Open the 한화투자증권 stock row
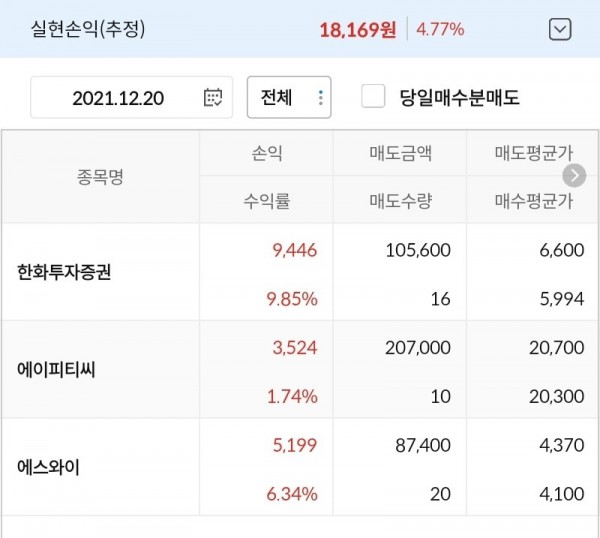Screen dimensions: 600x538 click(x=65, y=272)
